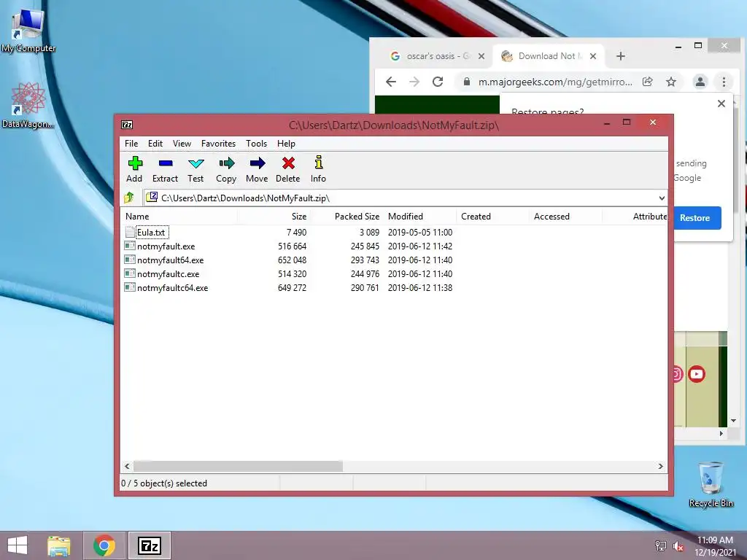The width and height of the screenshot is (747, 560).
Task: Click the Chrome share icon
Action: [648, 82]
